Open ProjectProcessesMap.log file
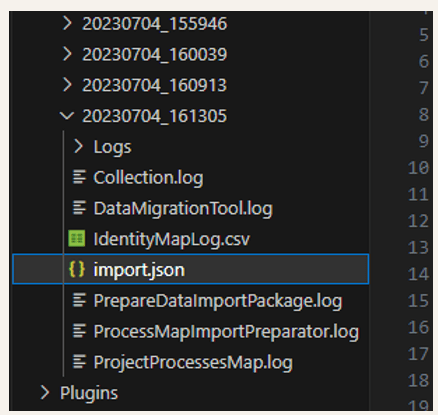 click(193, 362)
